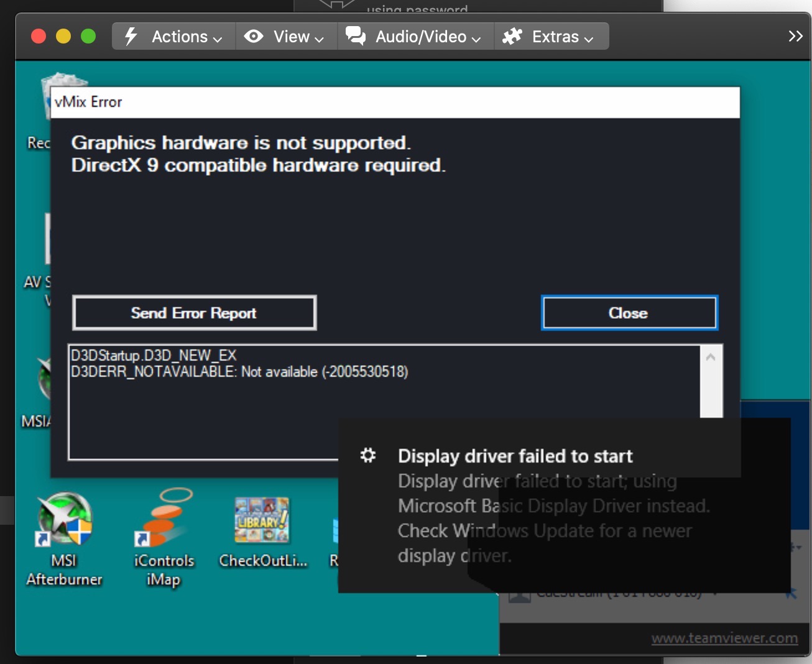Click the error details scrollbar up arrow
The height and width of the screenshot is (664, 812).
pyautogui.click(x=711, y=357)
